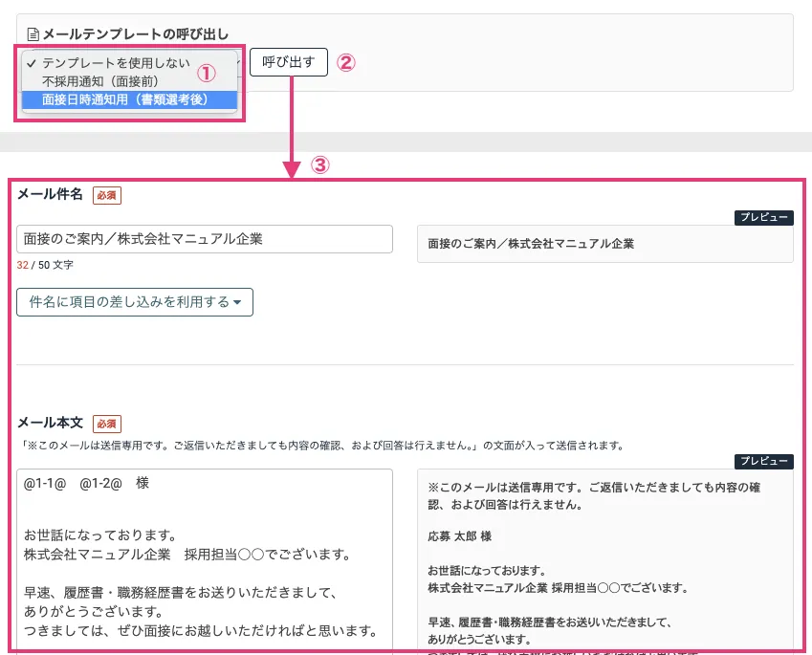Viewport: 812px width, 655px height.
Task: Click the メール件名 section label
Action: click(51, 195)
